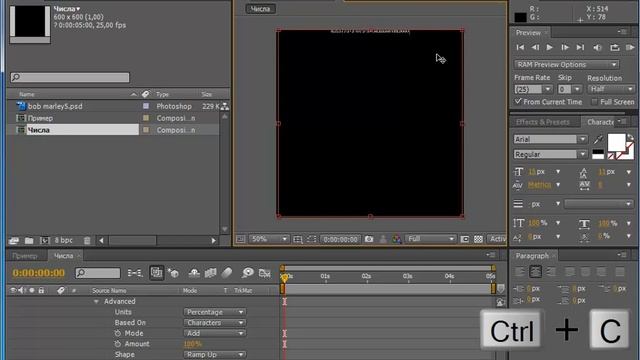Toggle draft 3D icon in timeline
640x360 pixels.
click(x=173, y=273)
